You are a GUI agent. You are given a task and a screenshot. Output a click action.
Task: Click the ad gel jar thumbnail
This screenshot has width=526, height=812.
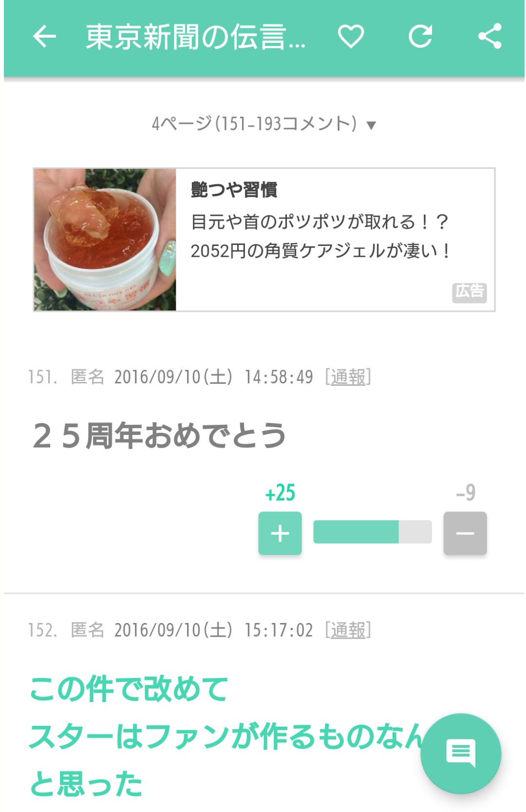pyautogui.click(x=105, y=240)
